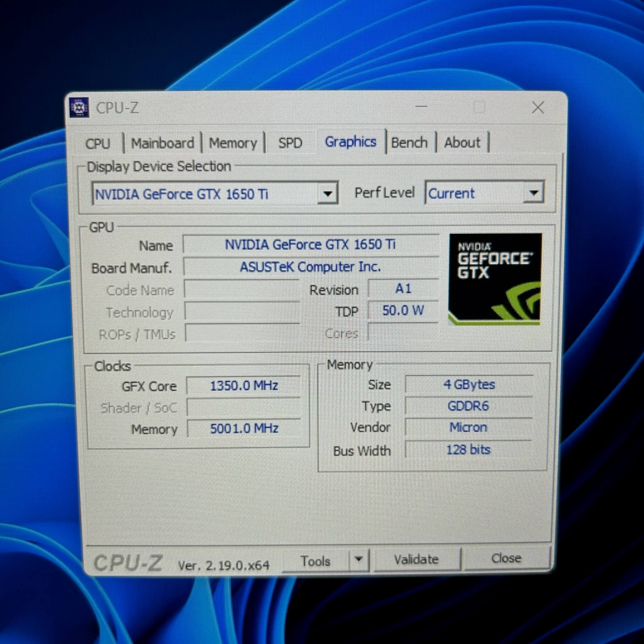Click the Close button at bottom

[506, 558]
